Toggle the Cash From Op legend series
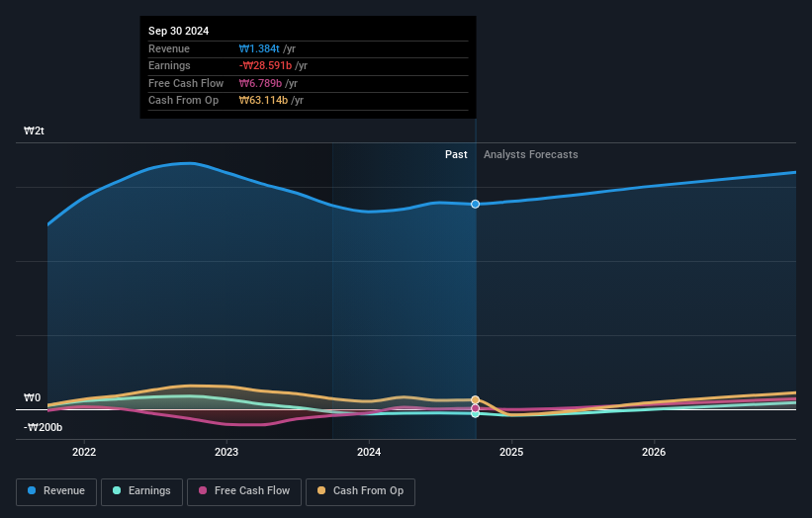Screen dimensions: 812x518 tap(360, 491)
